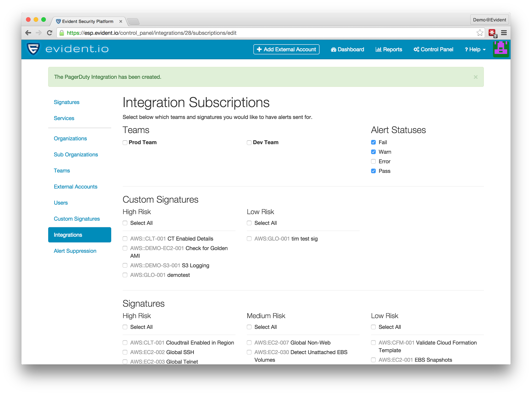Uncheck the Fail alert status
The width and height of the screenshot is (532, 395).
coord(373,142)
